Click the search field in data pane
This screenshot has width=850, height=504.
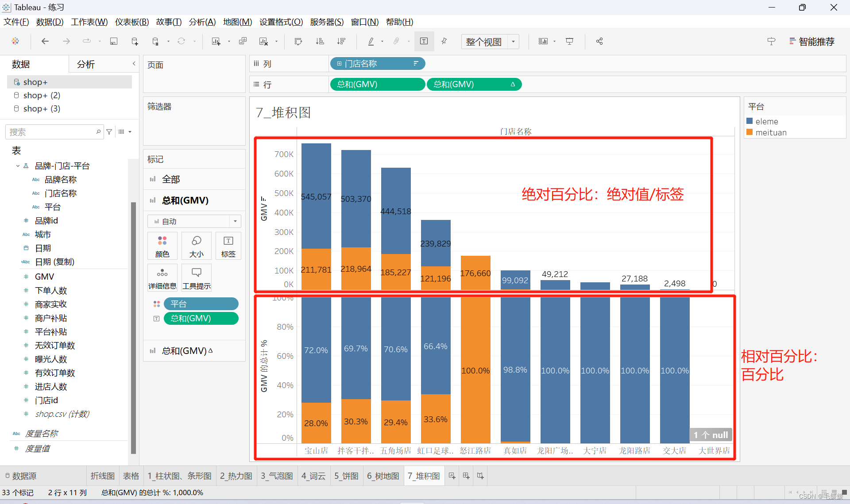tap(54, 132)
